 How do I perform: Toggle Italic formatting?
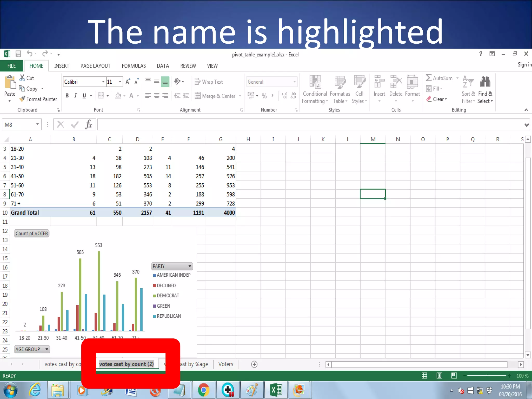click(x=76, y=96)
